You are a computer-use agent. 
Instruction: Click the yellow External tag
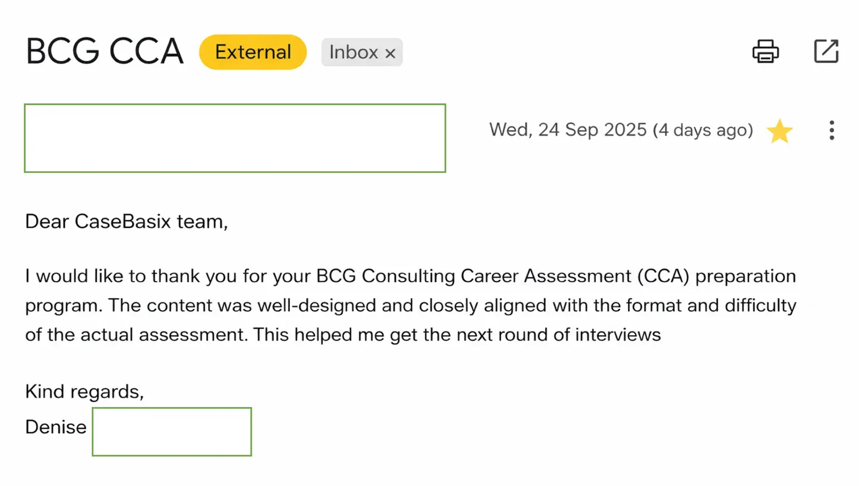click(253, 52)
